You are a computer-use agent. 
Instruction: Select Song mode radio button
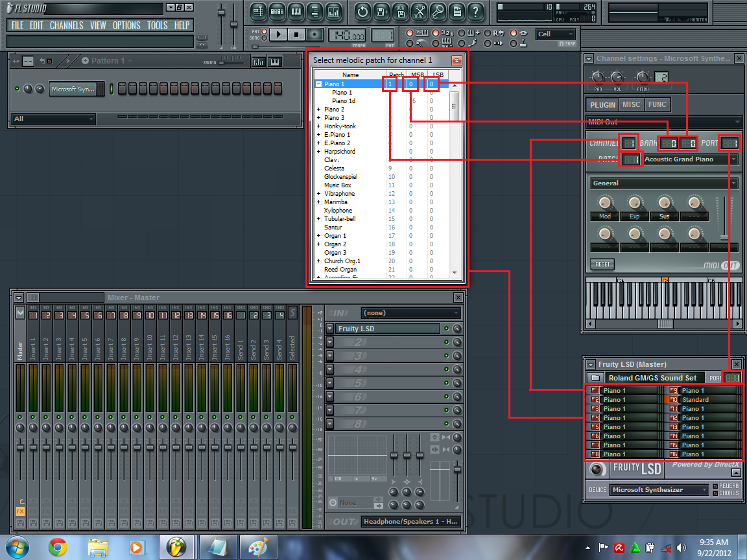265,38
